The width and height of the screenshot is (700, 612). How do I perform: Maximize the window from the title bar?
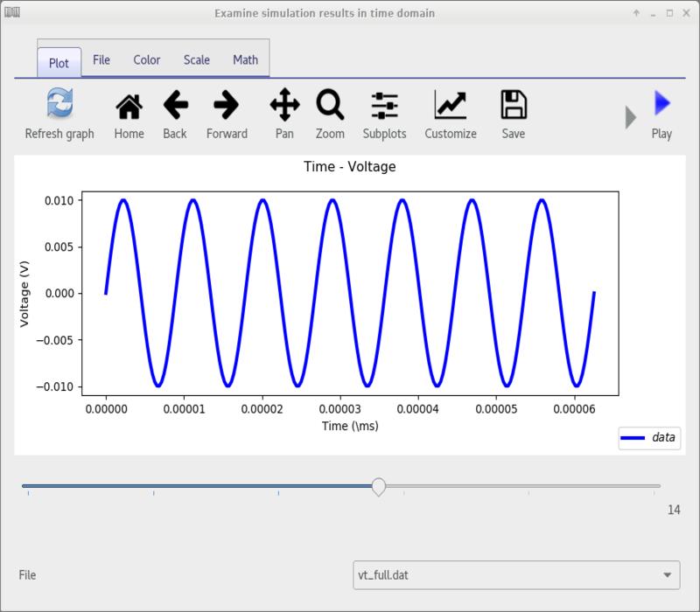point(669,13)
